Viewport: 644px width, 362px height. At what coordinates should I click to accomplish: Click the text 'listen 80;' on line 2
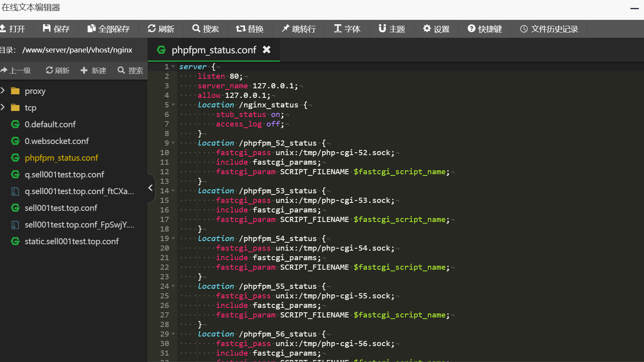coord(220,76)
